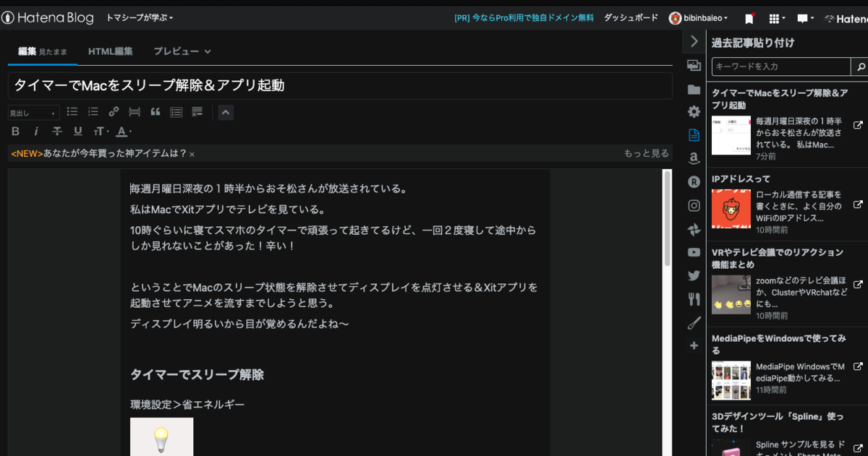Viewport: 868px width, 456px height.
Task: Go to ダッシュボード
Action: coord(631,18)
